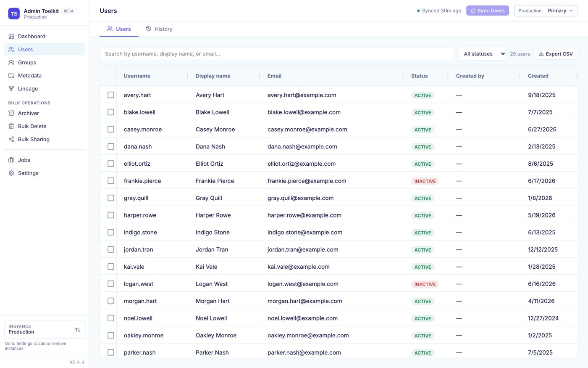The image size is (588, 368).
Task: Click the Users people icon in sidebar
Action: click(11, 49)
